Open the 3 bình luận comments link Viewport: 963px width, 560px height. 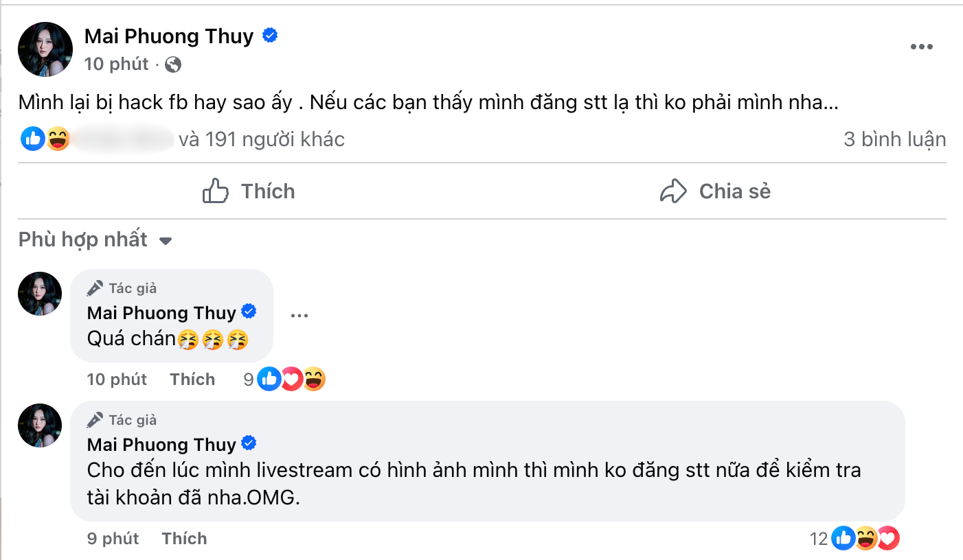click(895, 139)
